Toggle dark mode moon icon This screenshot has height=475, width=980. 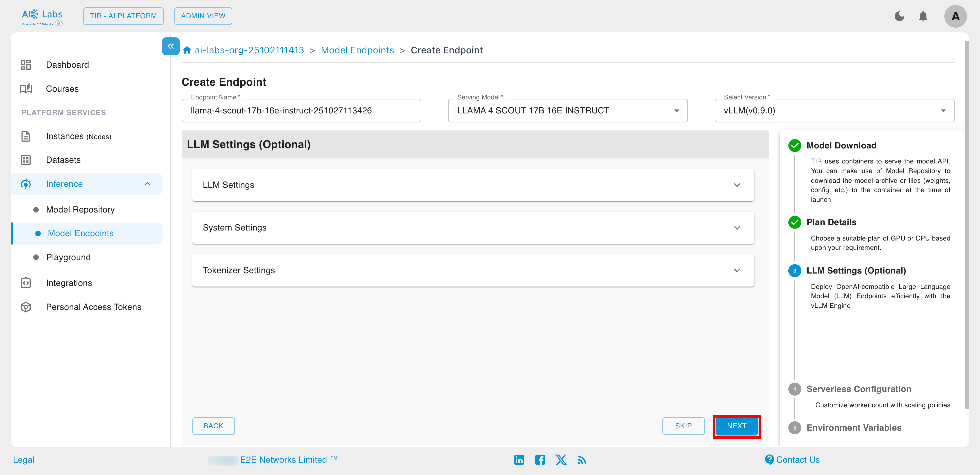899,16
